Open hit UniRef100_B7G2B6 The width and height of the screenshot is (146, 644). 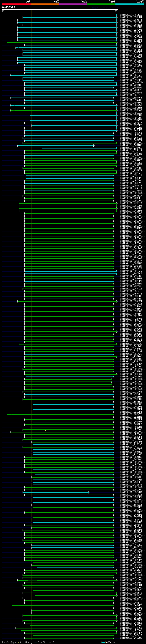tap(131, 371)
